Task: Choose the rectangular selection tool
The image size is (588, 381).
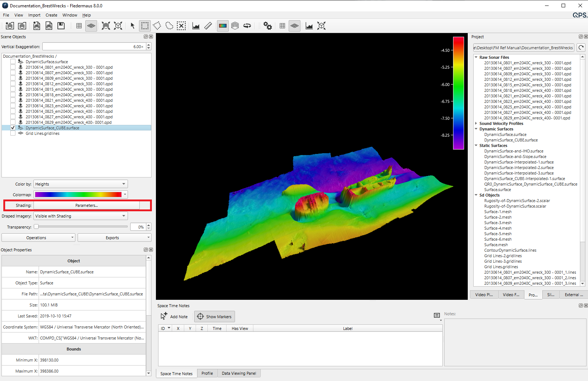Action: click(x=145, y=26)
